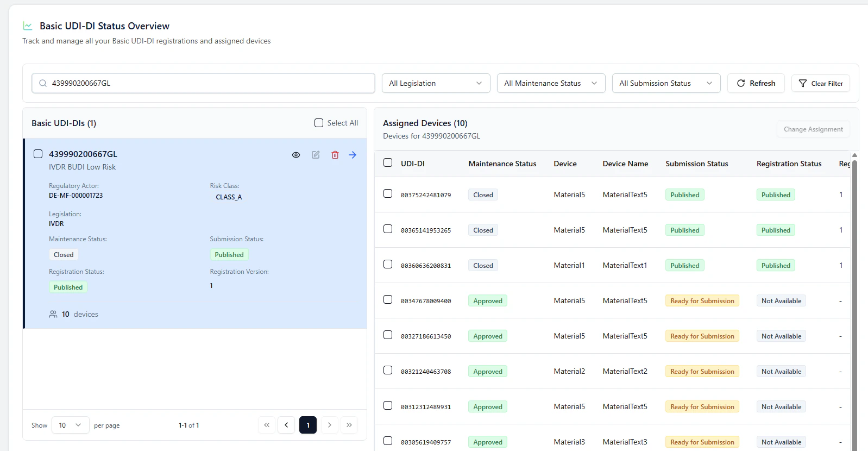
Task: Click Ready for Submission badge in row 00321240463708
Action: (x=702, y=371)
